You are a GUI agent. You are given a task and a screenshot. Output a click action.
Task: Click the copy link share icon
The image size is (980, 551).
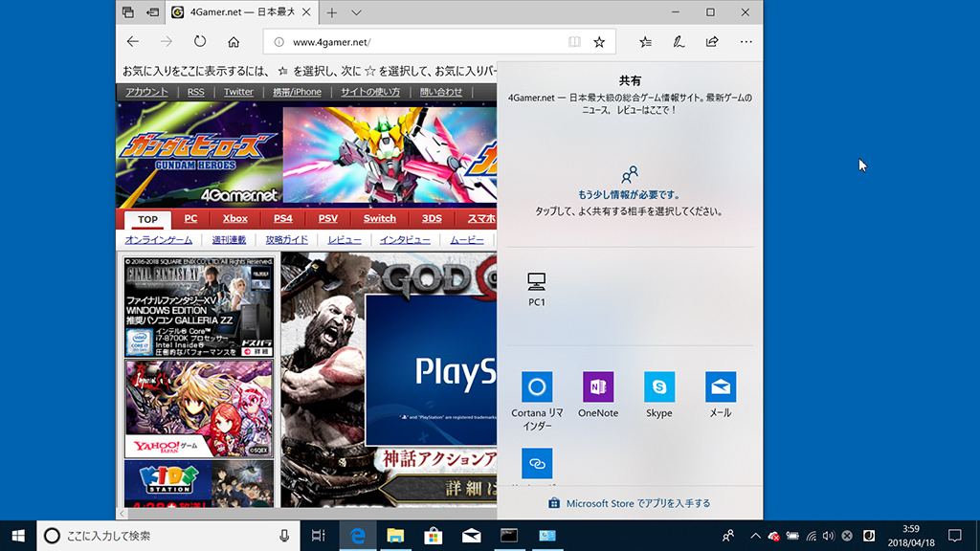537,463
